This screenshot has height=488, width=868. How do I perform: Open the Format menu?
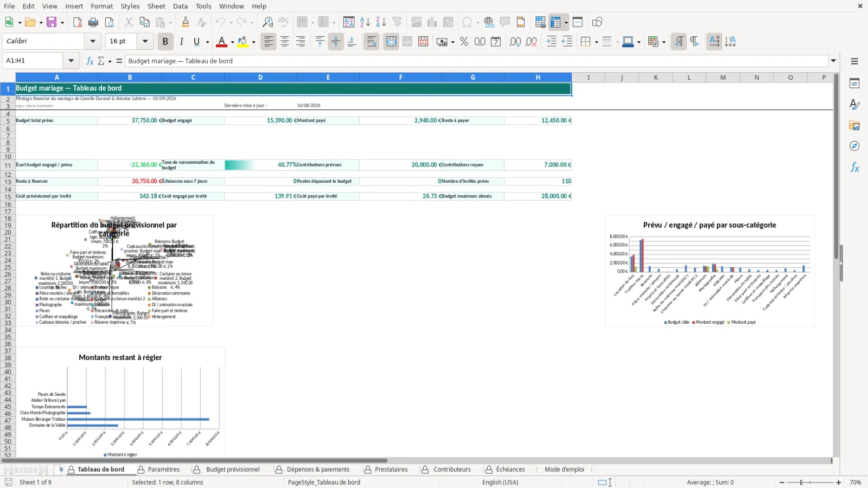pyautogui.click(x=102, y=6)
